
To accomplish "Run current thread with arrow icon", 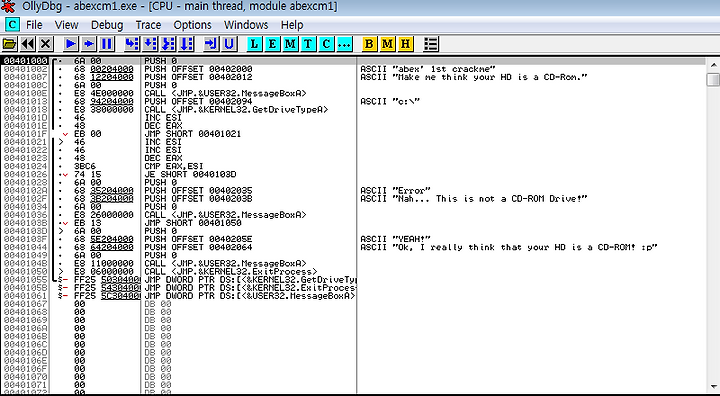I will click(x=89, y=44).
